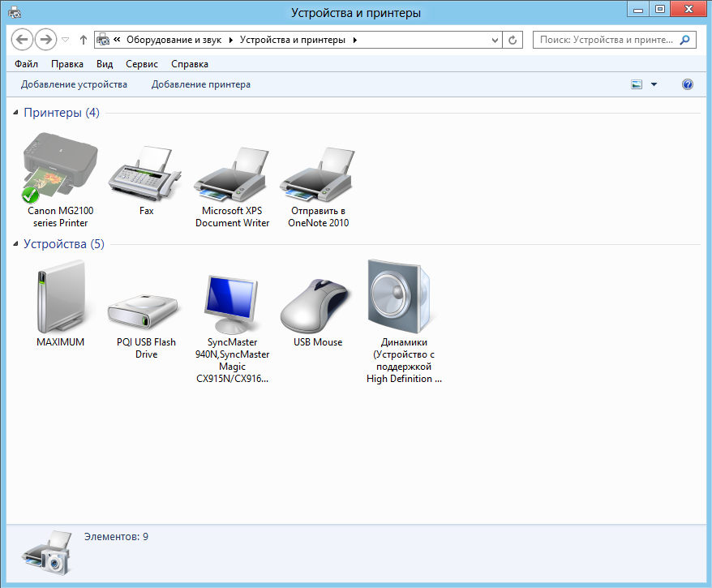
Task: Open the address bar history dropdown
Action: coord(495,40)
